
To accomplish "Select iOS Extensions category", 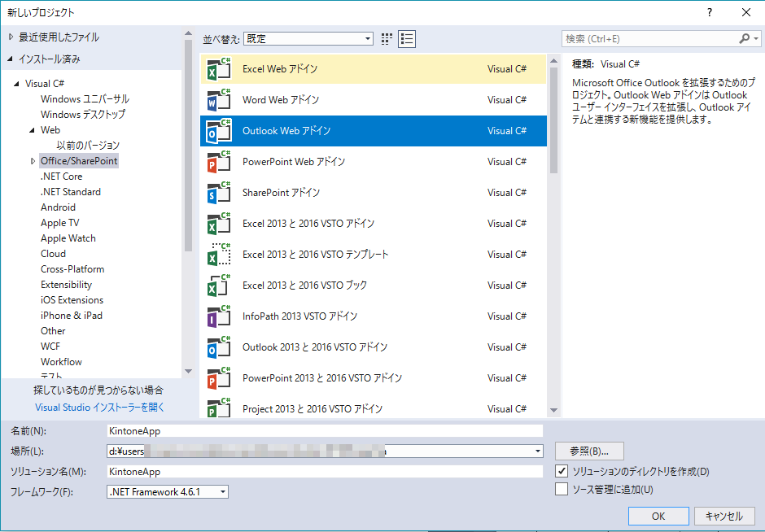I will click(72, 300).
